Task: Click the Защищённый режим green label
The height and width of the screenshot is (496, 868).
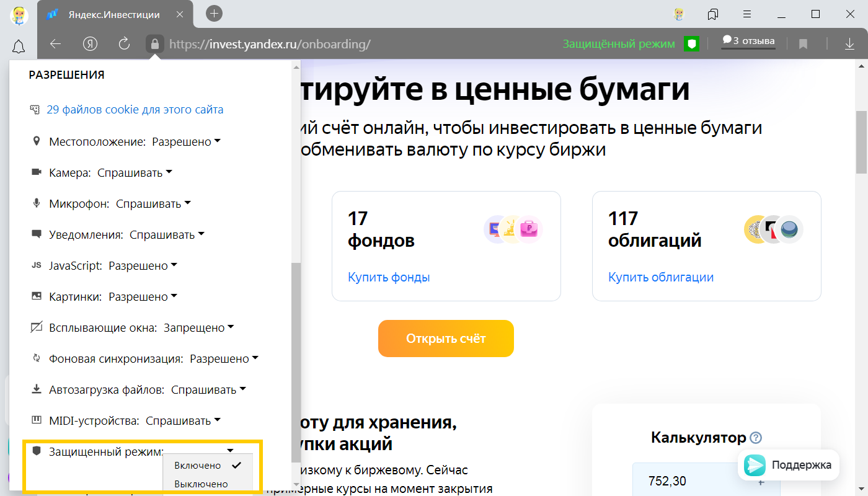Action: tap(618, 44)
